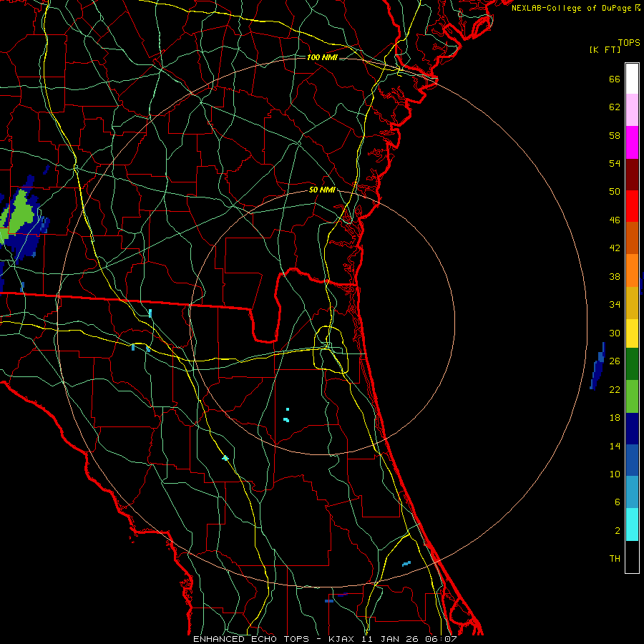
Task: Click the dark blue offshore echo streak
Action: [x=597, y=366]
